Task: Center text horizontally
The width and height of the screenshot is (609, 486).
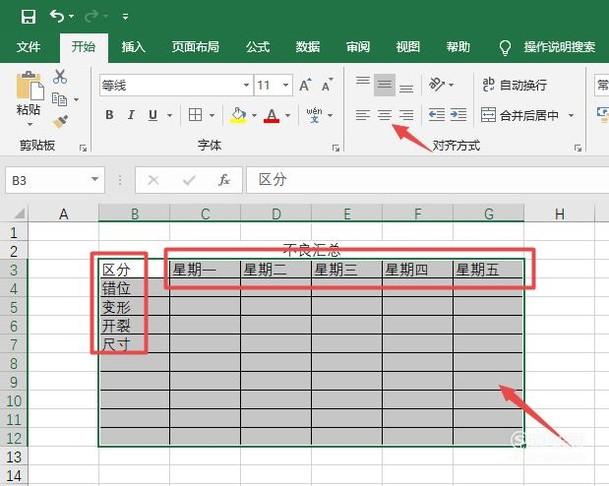Action: click(385, 115)
